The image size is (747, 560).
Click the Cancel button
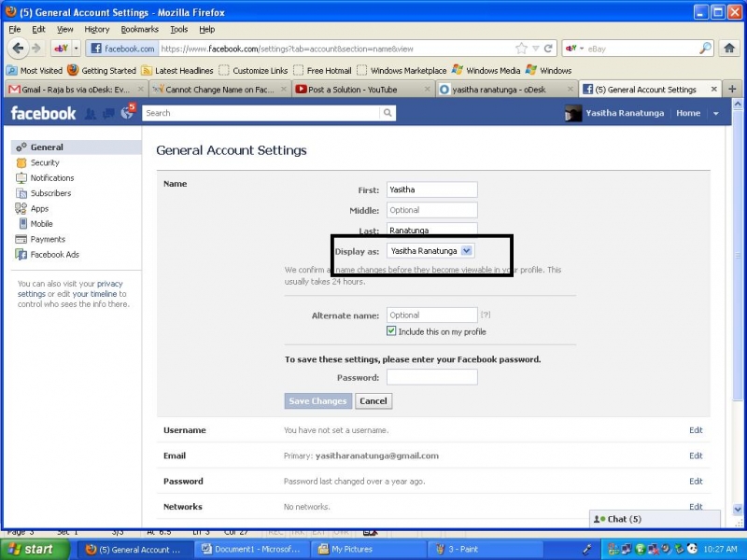(x=373, y=400)
